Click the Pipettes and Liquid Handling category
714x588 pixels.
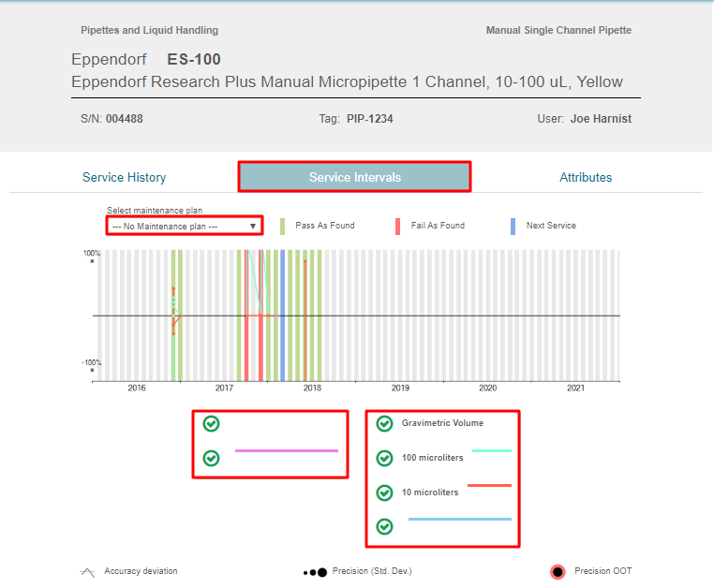point(149,30)
